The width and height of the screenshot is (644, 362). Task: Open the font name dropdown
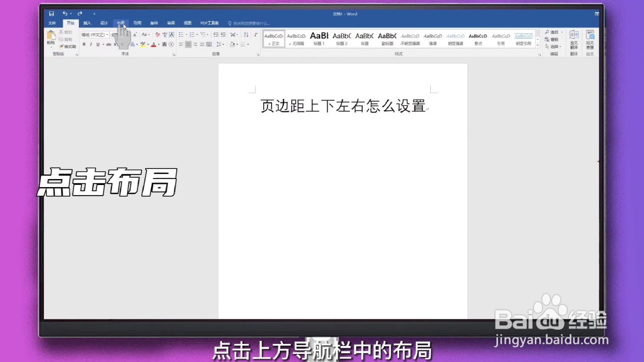tap(106, 35)
